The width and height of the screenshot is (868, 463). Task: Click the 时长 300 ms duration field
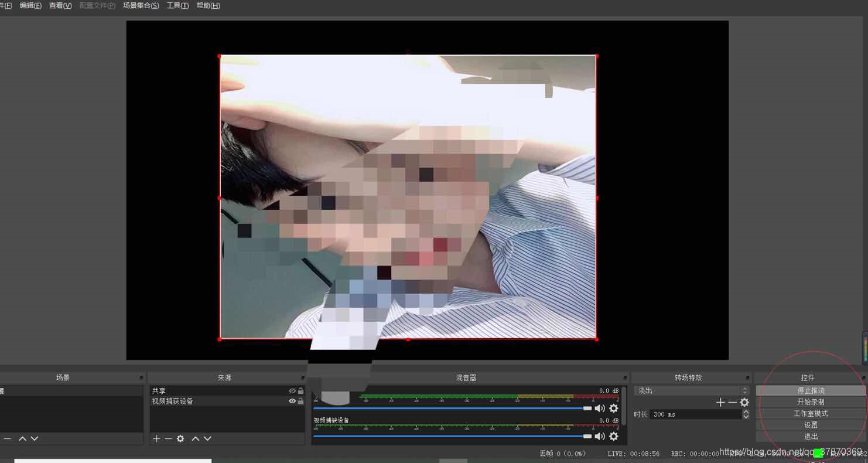tap(696, 414)
